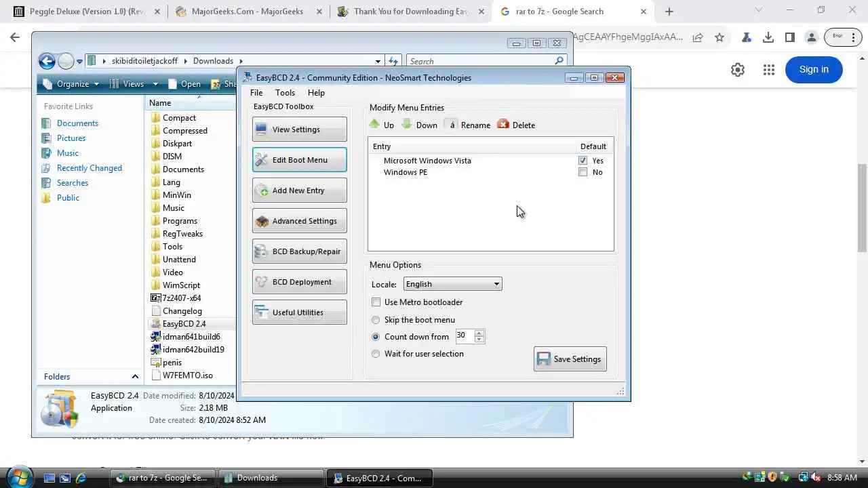Toggle Chrome side panel icon
Image resolution: width=868 pixels, height=488 pixels.
790,37
